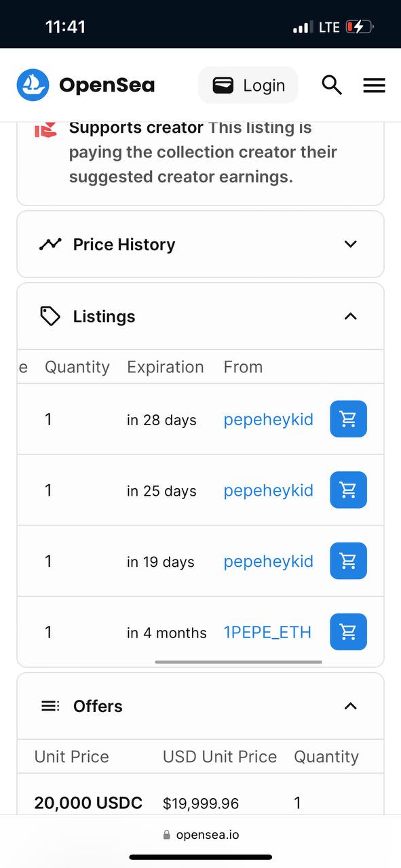
Task: Open the 1PEPE_ETH seller link
Action: point(267,632)
